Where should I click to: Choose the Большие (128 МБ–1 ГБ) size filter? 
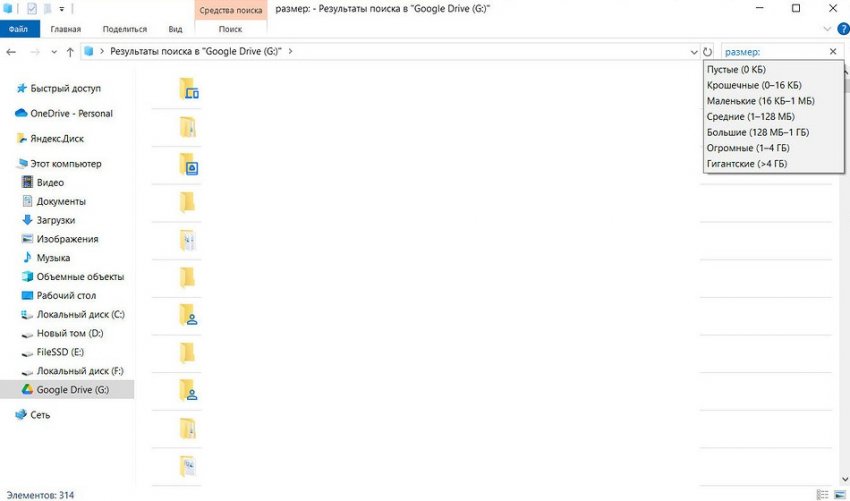757,132
